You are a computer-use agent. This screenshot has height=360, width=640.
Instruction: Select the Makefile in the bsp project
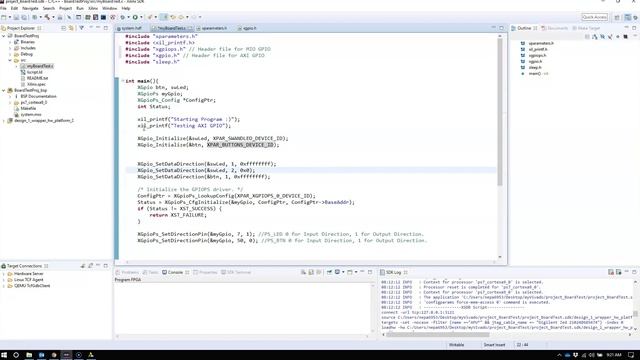point(28,109)
